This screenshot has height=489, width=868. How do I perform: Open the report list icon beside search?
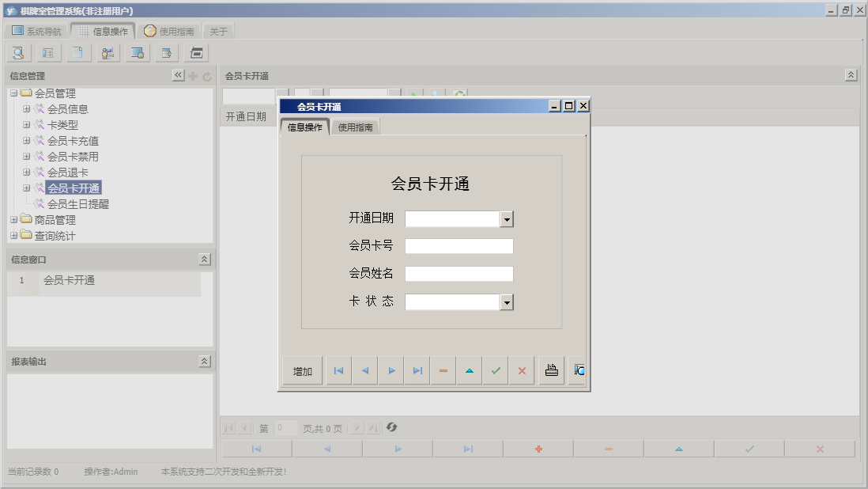48,53
